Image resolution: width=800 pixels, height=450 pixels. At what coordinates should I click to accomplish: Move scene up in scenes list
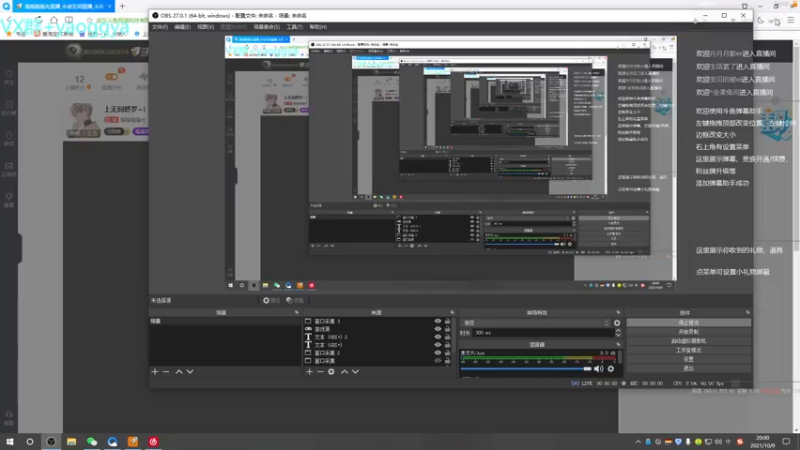[x=179, y=371]
